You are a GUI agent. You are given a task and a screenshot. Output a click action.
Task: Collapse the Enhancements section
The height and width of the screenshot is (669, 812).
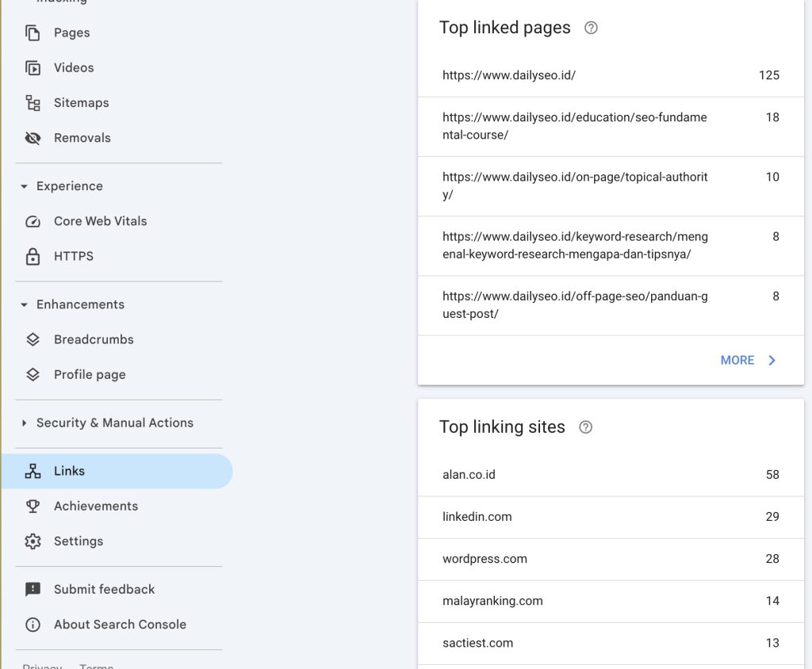[x=24, y=305]
